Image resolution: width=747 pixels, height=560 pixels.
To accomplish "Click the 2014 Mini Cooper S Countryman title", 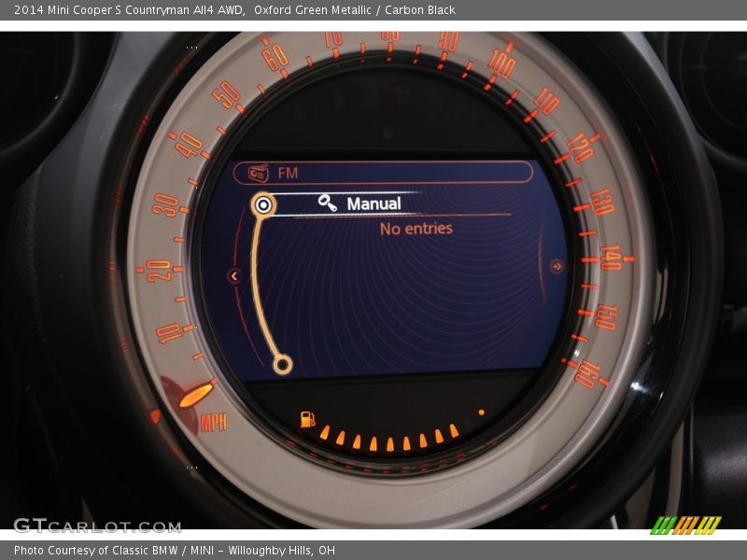I will click(234, 10).
